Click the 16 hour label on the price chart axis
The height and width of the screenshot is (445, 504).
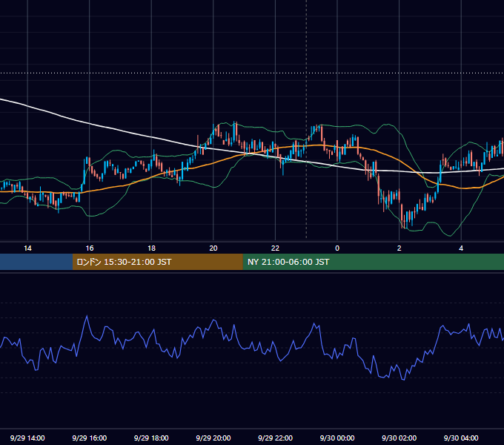click(x=90, y=248)
